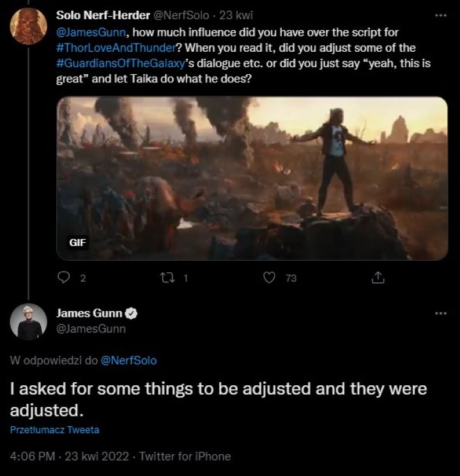Click the Przetłumacz Tweeta translate link

(x=55, y=430)
